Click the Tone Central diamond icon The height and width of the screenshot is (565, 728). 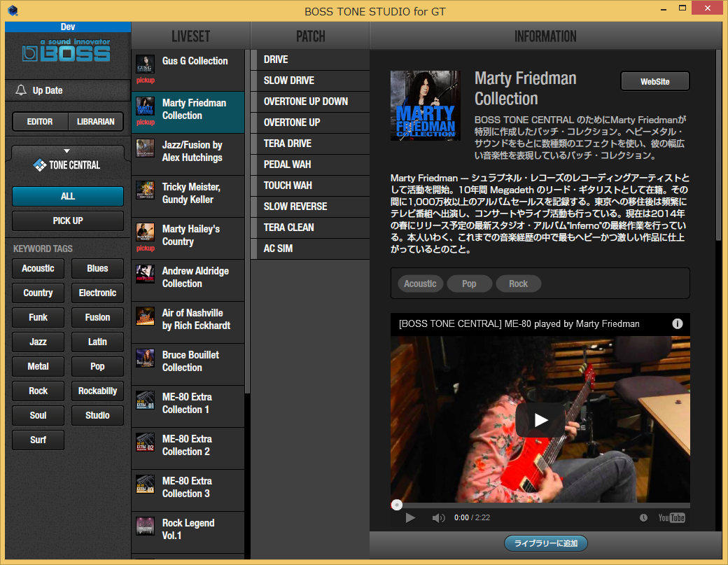(x=40, y=165)
